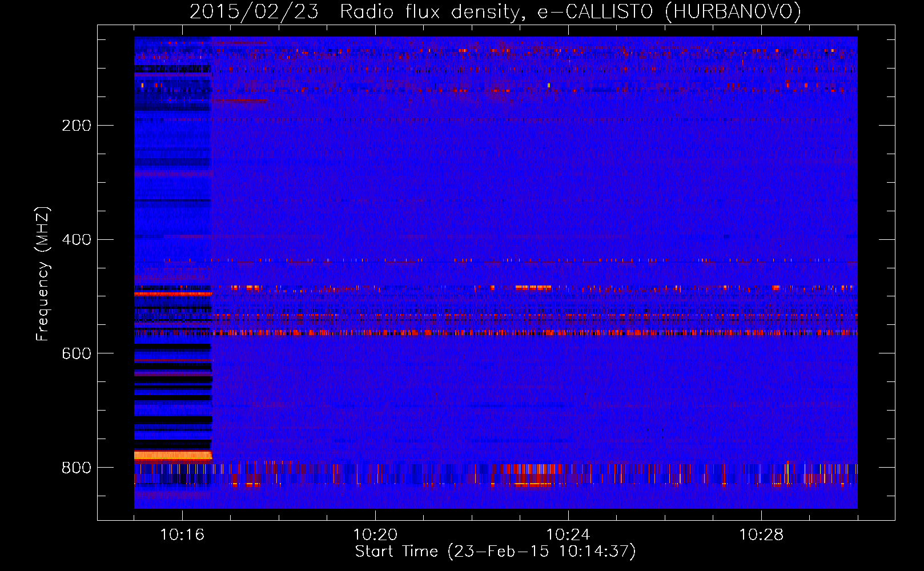Click the 10:16 time tick label
The width and height of the screenshot is (924, 571).
point(182,535)
